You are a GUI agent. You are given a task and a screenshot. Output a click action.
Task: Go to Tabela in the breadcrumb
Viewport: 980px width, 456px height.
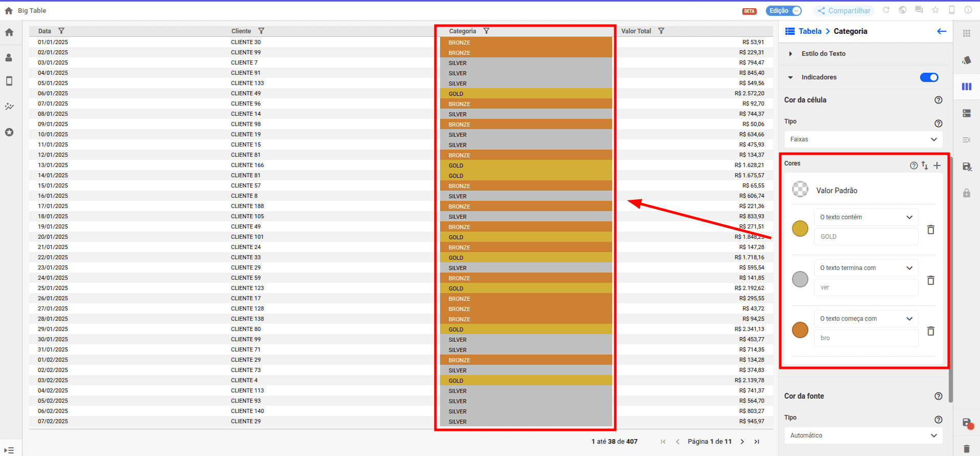809,31
